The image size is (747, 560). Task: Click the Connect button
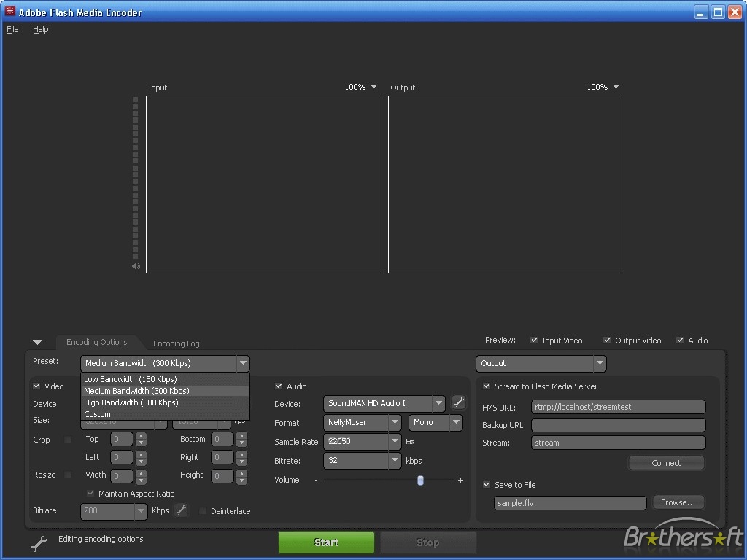coord(666,463)
